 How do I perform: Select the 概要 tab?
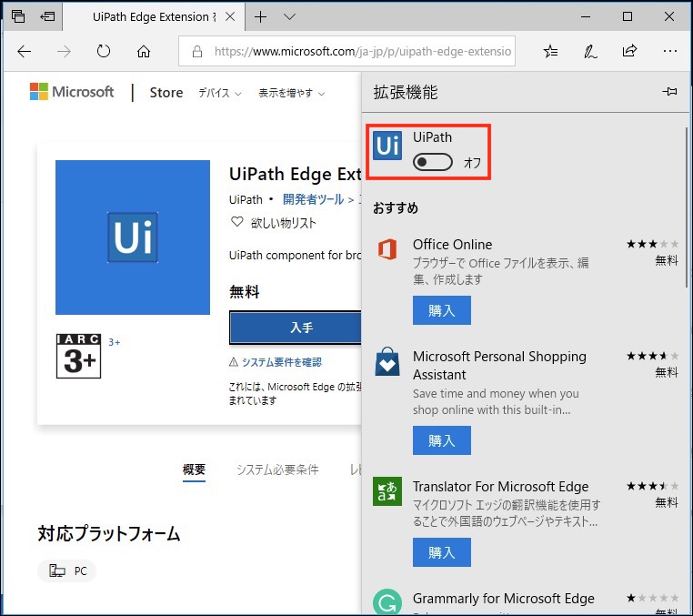pyautogui.click(x=194, y=470)
